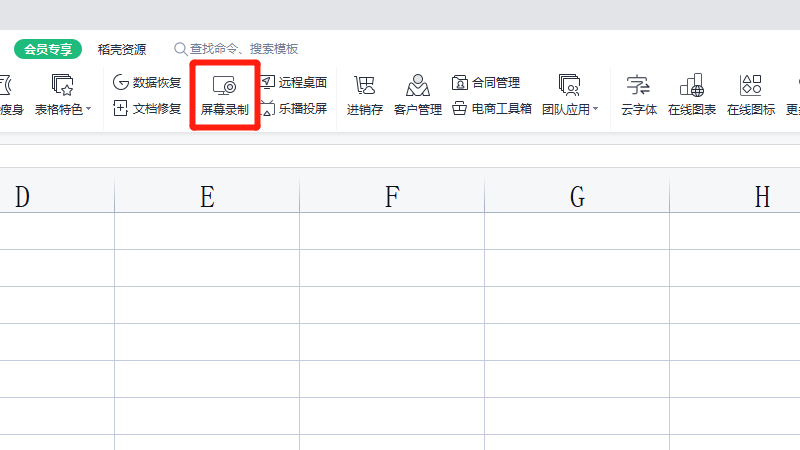Screen dimensions: 800x450
Task: Launch 远程桌面 remote desktop
Action: [x=294, y=82]
